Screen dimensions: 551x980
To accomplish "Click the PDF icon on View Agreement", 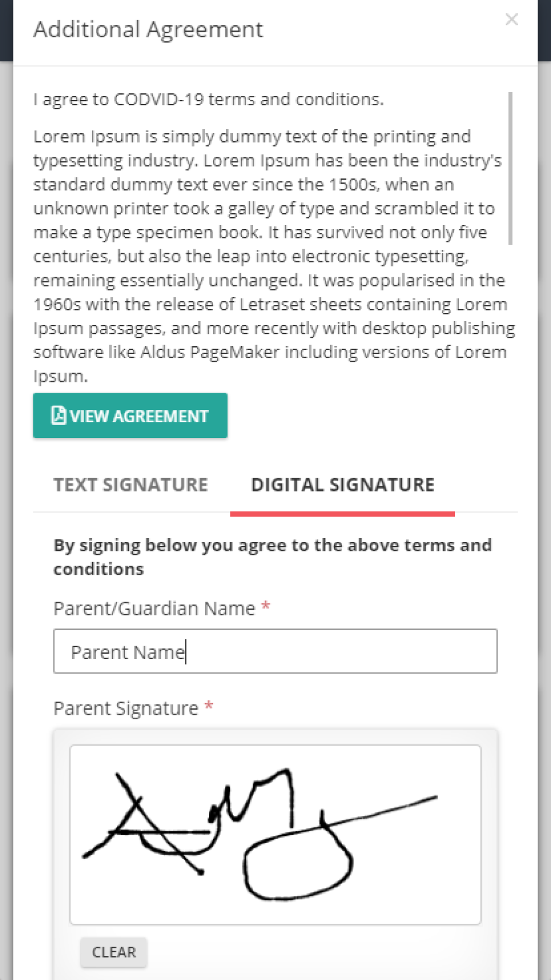I will 59,415.
